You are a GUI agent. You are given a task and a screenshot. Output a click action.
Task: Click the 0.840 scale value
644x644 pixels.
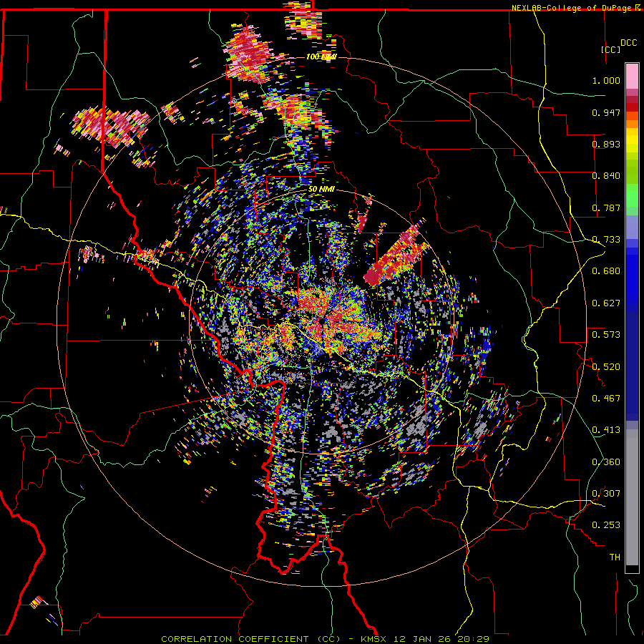[x=606, y=176]
